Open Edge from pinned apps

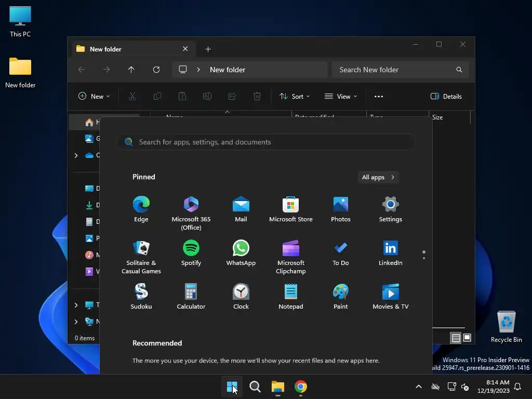pos(141,209)
